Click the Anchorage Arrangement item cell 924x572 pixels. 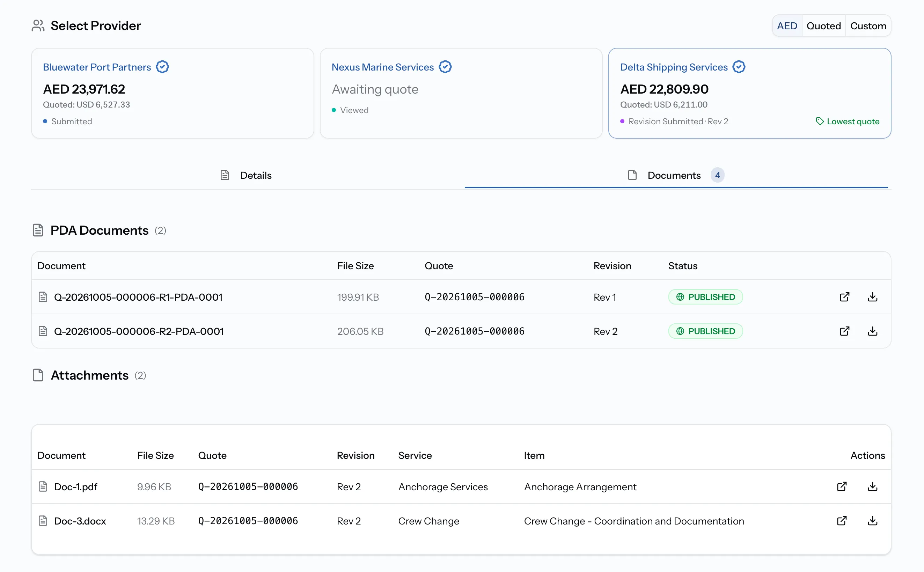click(580, 486)
